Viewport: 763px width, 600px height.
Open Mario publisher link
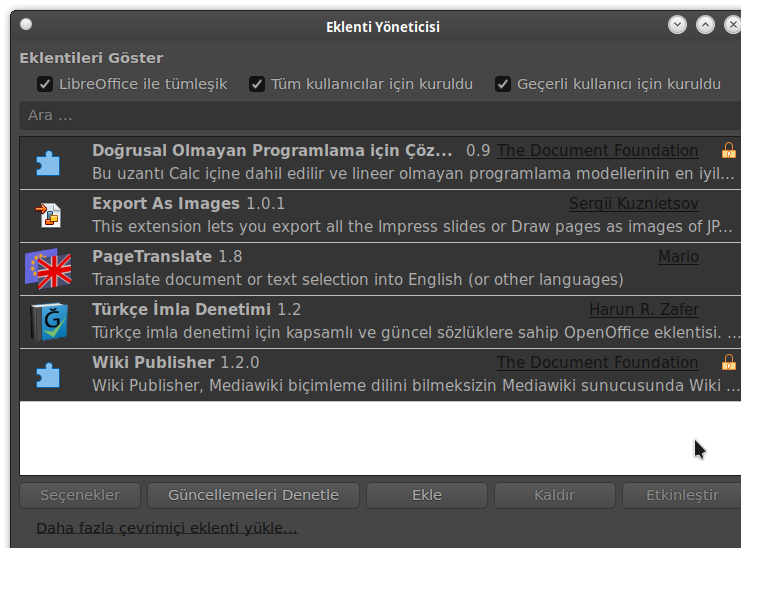(678, 256)
